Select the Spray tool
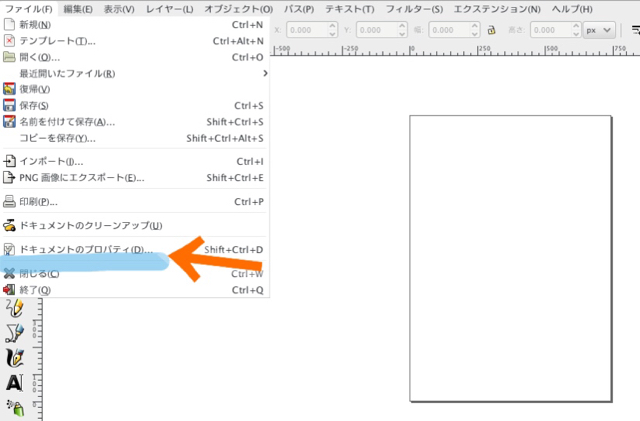Viewport: 640px width, 421px height. (13, 406)
